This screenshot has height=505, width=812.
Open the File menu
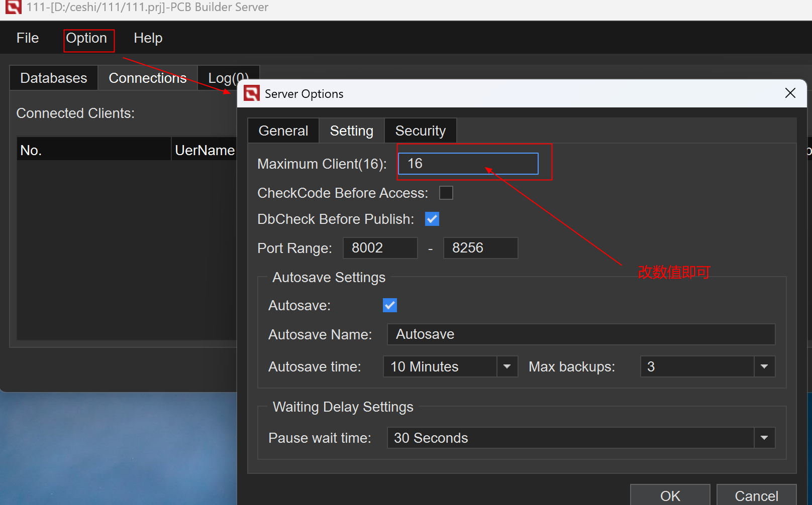pos(28,39)
